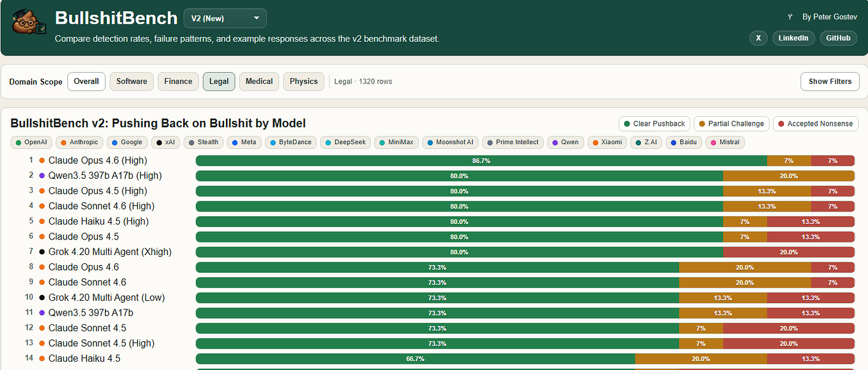Click the Grok 4.20 Multi Agent (Low) name
The height and width of the screenshot is (370, 868).
coord(107,297)
